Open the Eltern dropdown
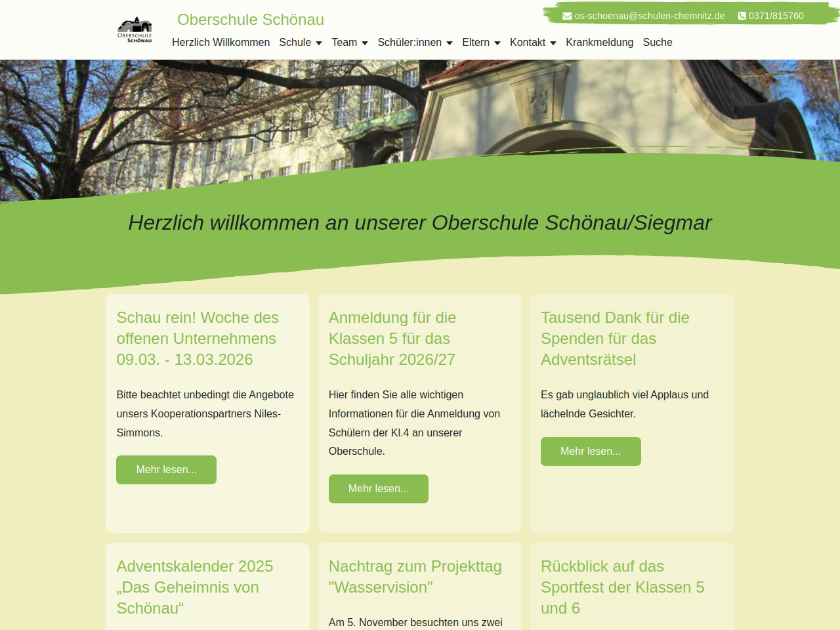 tap(481, 42)
